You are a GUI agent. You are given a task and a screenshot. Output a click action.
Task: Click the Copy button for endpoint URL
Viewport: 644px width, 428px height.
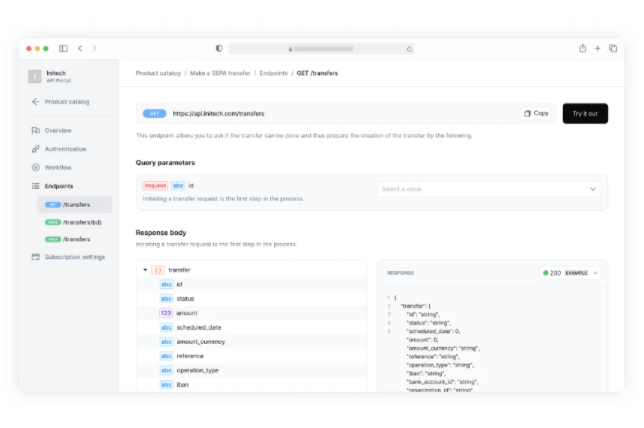537,113
